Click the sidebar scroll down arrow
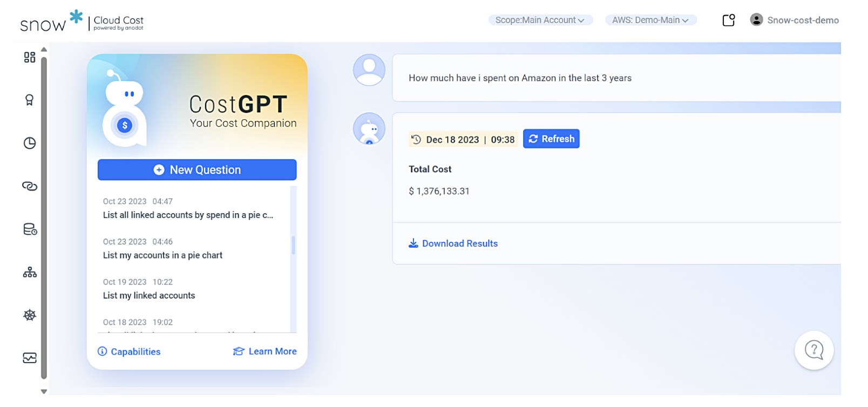The height and width of the screenshot is (407, 868). pyautogui.click(x=44, y=392)
